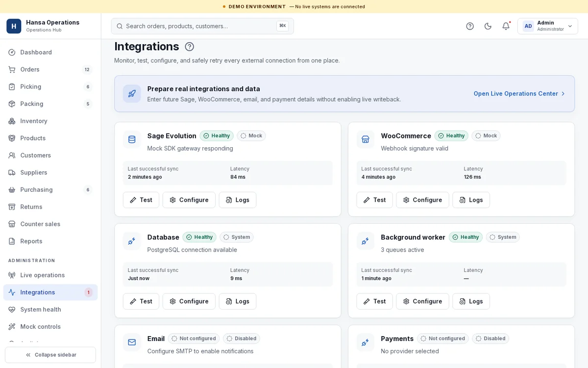Click Payments Disabled badge
Viewport: 588px width, 368px height.
(490, 339)
